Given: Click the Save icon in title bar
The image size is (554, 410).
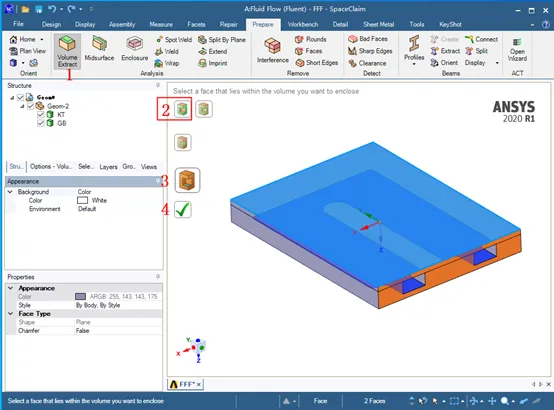Looking at the screenshot, I should click(x=39, y=9).
